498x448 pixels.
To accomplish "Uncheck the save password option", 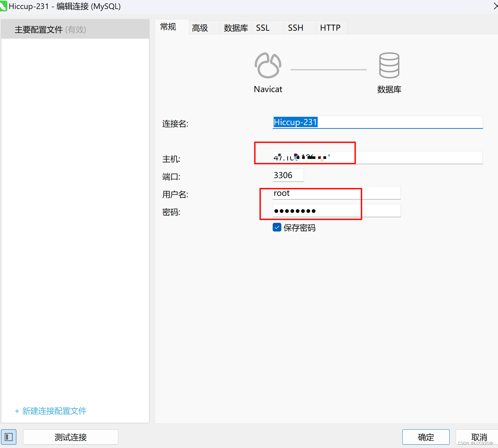I will click(277, 227).
